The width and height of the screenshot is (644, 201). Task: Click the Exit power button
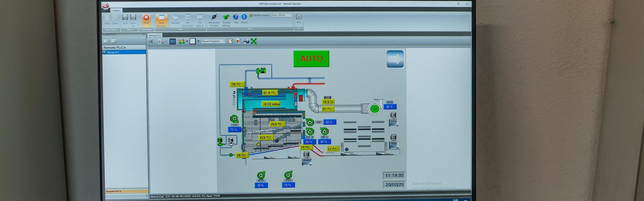[299, 17]
